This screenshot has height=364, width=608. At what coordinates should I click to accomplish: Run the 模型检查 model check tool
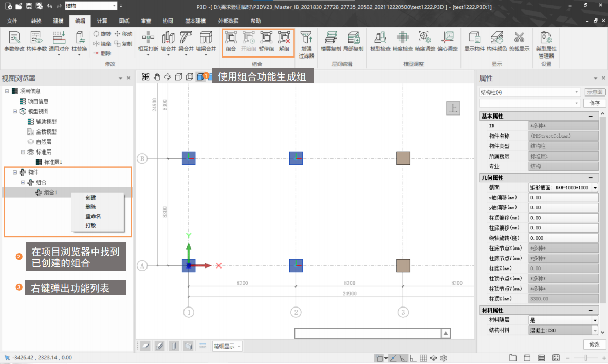380,41
